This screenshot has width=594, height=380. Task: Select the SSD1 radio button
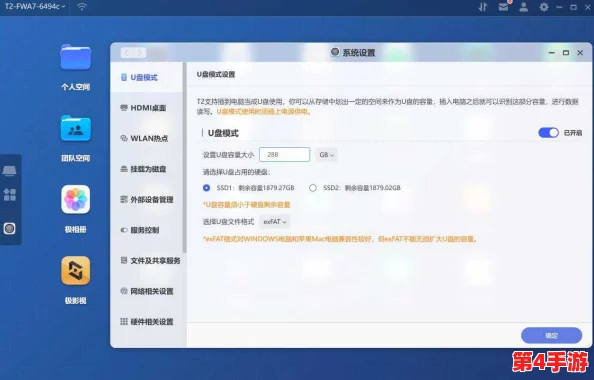tap(206, 188)
